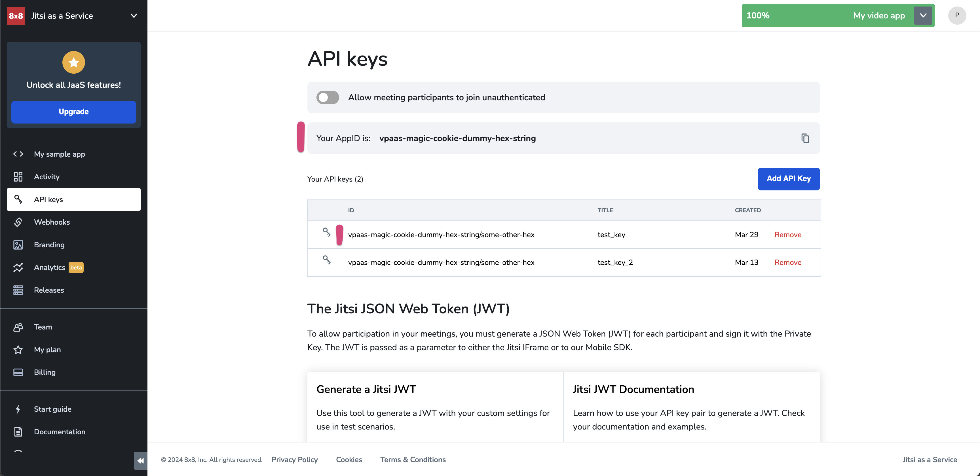The height and width of the screenshot is (476, 980).
Task: Open the My video app dropdown arrow
Action: [923, 16]
